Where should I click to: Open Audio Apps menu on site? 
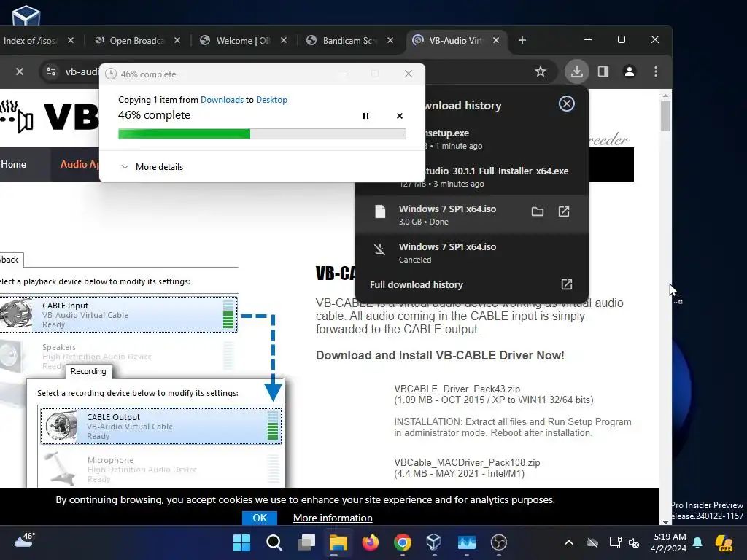click(79, 164)
